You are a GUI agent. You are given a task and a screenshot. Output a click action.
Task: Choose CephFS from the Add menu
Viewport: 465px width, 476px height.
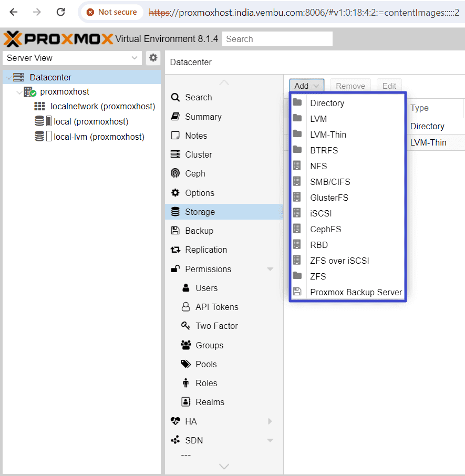click(347, 229)
